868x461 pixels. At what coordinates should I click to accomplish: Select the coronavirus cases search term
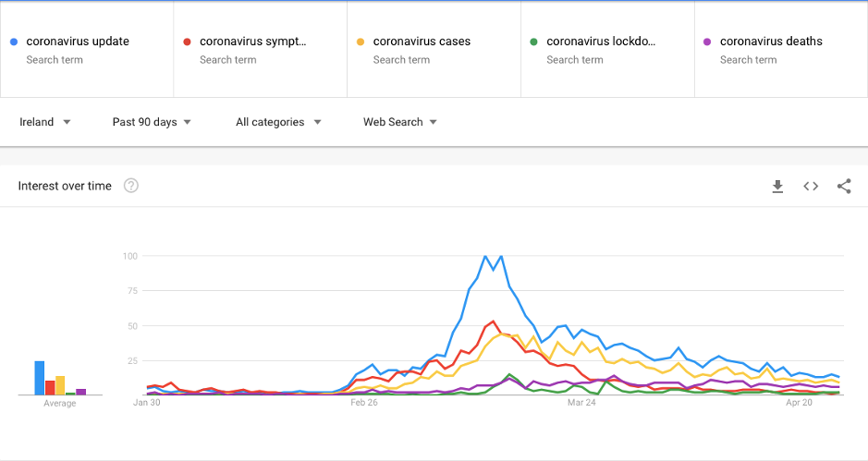[x=422, y=42]
